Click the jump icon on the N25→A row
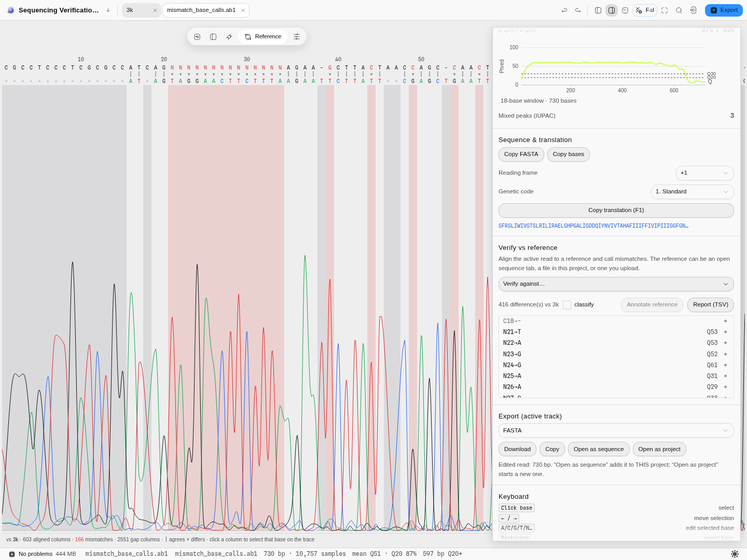Screen dimensions: 747x560 click(726, 376)
